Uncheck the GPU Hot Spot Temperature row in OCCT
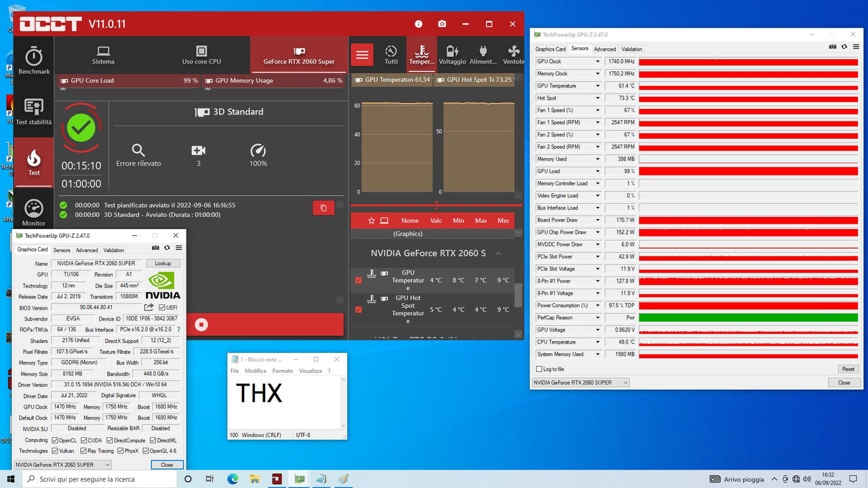Image resolution: width=868 pixels, height=488 pixels. coord(359,310)
